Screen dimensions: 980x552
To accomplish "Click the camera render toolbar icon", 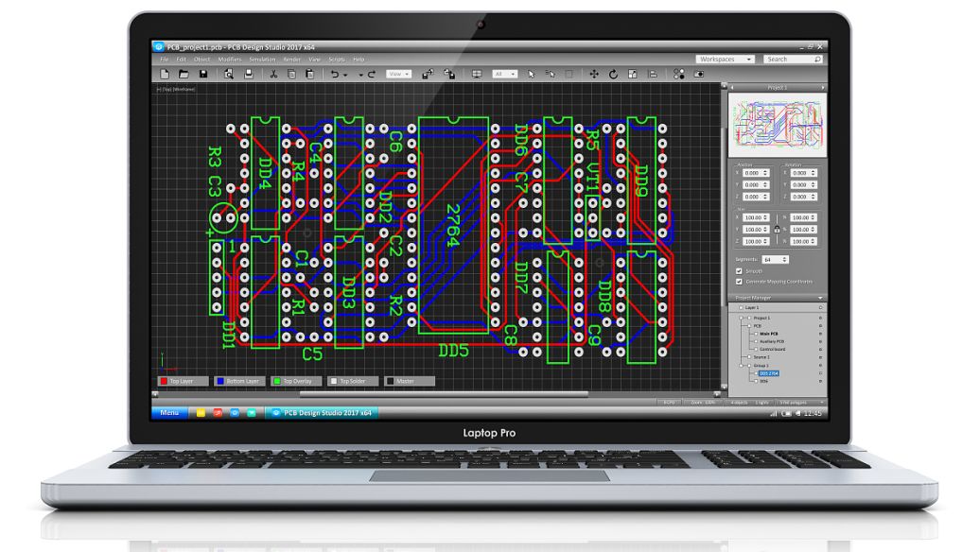I will pos(699,75).
